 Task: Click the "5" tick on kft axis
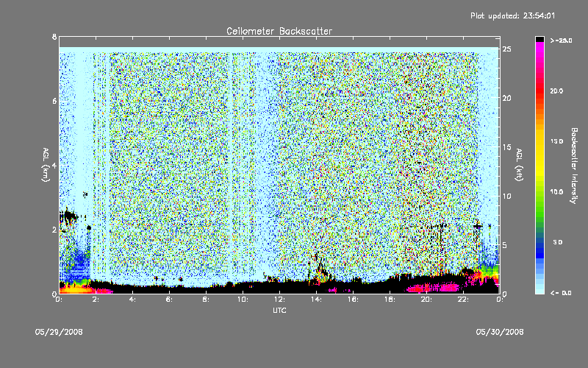click(505, 245)
